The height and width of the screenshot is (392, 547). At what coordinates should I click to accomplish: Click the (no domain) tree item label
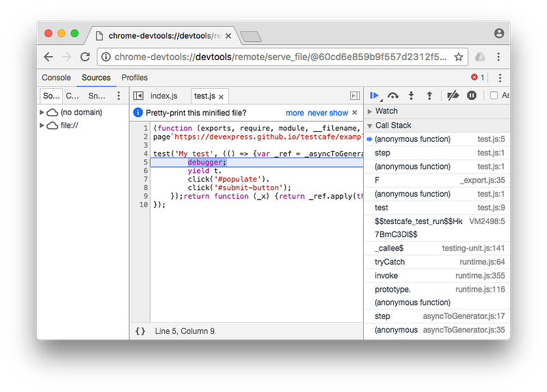click(81, 112)
